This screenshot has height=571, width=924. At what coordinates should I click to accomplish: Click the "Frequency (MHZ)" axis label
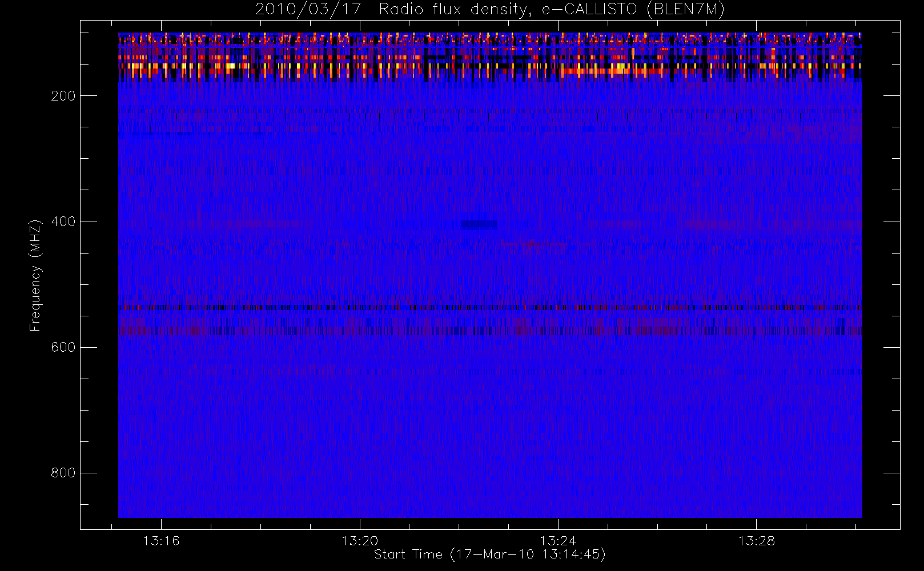35,275
